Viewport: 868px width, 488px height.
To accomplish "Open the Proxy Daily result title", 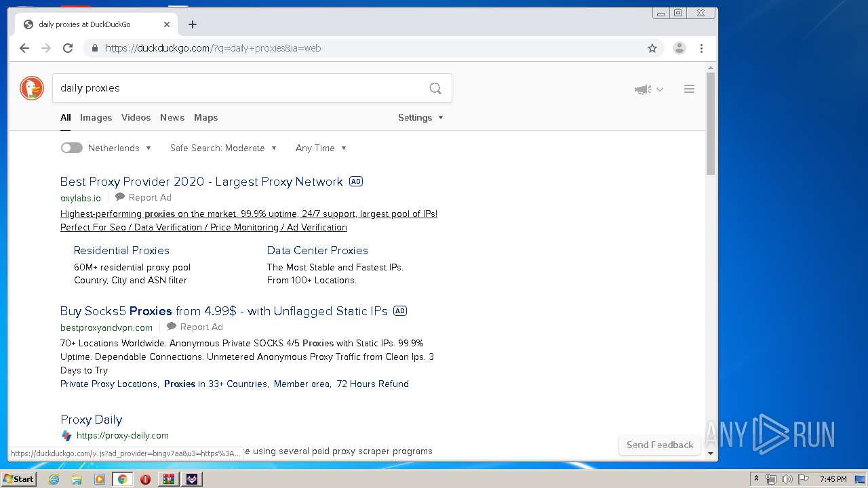I will (x=91, y=420).
